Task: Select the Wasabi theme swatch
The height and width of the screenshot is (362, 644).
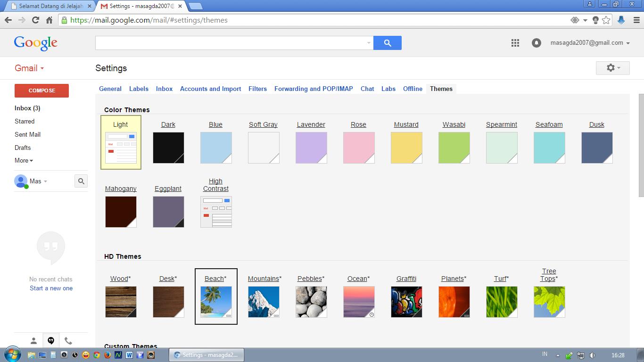Action: [454, 148]
